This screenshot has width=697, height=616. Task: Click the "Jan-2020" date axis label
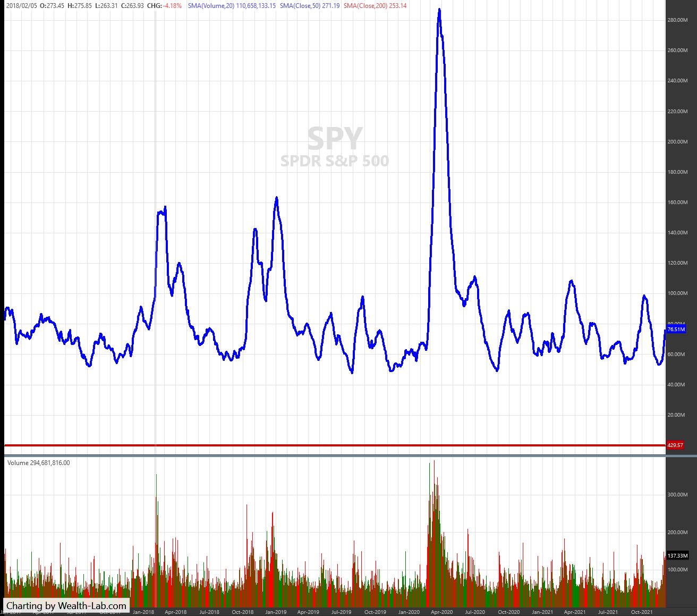point(409,612)
